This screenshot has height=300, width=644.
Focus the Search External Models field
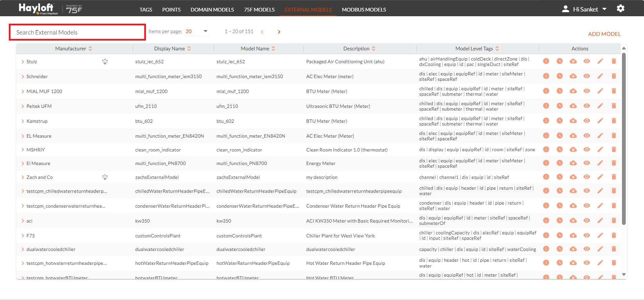pyautogui.click(x=77, y=32)
